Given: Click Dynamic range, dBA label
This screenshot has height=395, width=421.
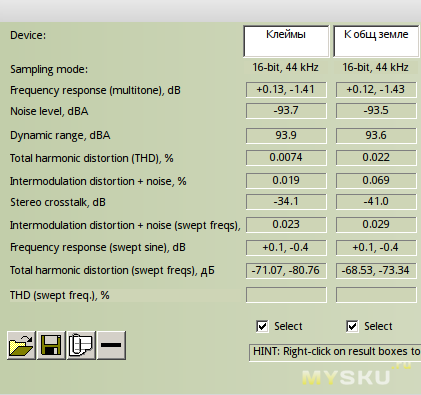Looking at the screenshot, I should tap(60, 136).
